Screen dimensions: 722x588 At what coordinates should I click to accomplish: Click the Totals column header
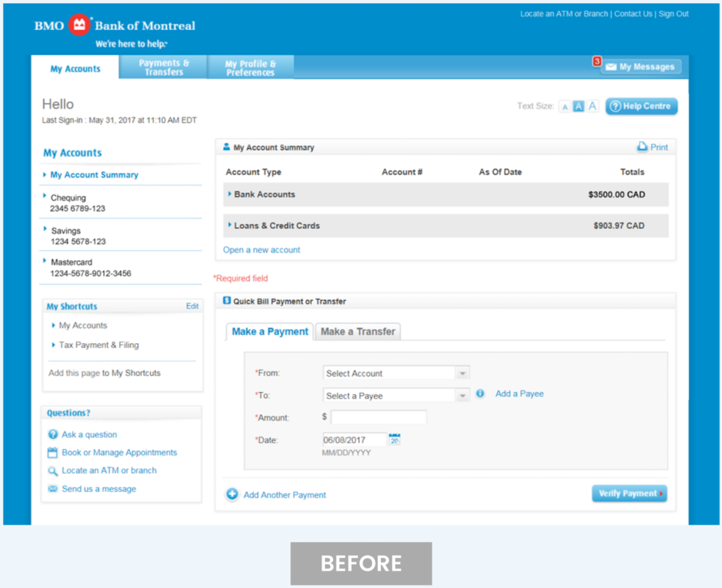tap(632, 172)
